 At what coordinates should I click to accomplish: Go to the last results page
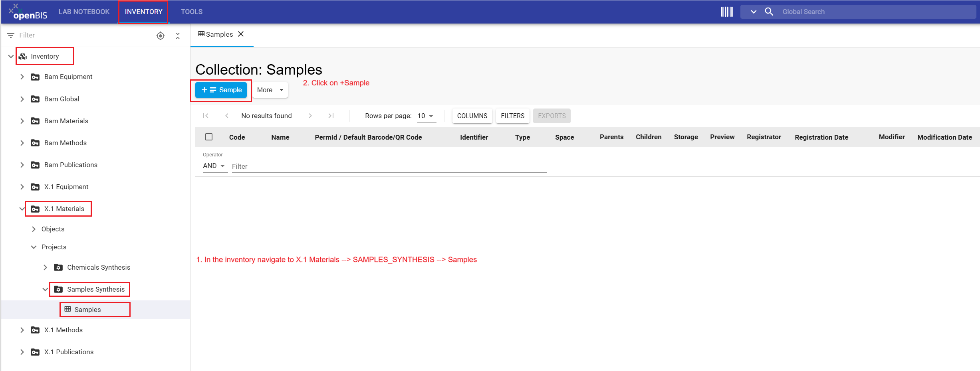coord(331,116)
